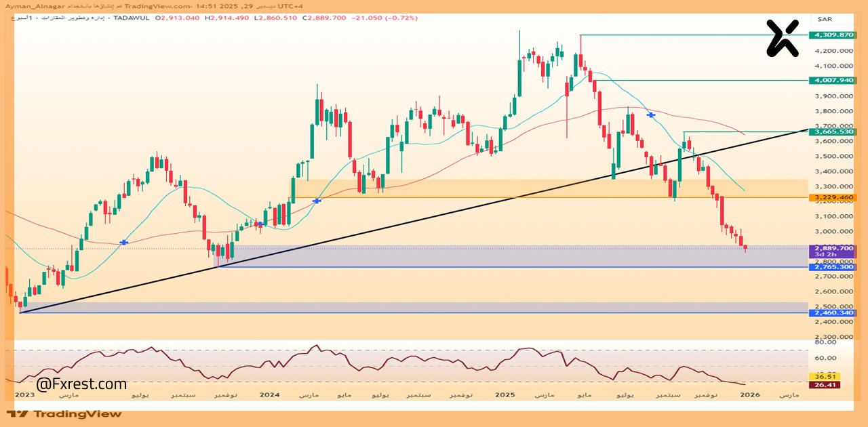Click the current price label 2,889.700
Image resolution: width=868 pixels, height=427 pixels.
(x=833, y=249)
